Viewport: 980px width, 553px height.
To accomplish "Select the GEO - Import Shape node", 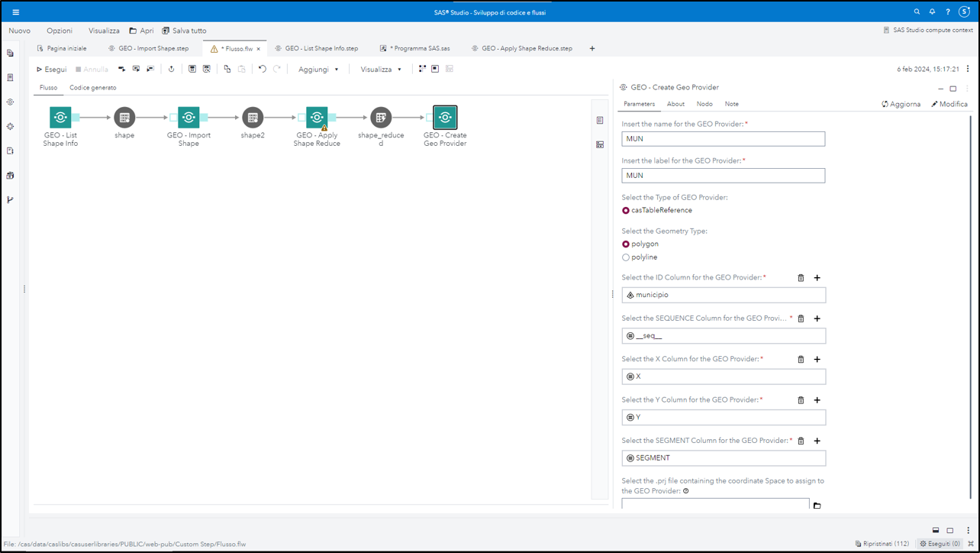I will click(x=189, y=118).
